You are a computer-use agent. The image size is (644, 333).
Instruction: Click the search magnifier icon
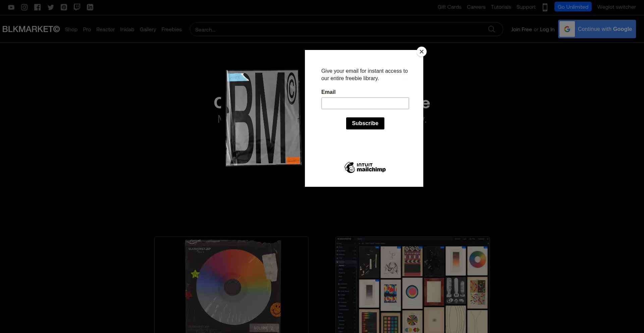pyautogui.click(x=491, y=29)
